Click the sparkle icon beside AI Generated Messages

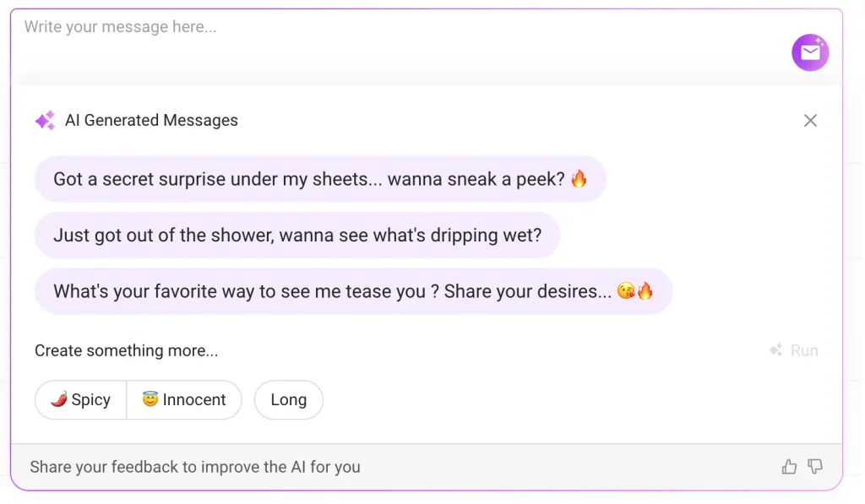point(45,121)
